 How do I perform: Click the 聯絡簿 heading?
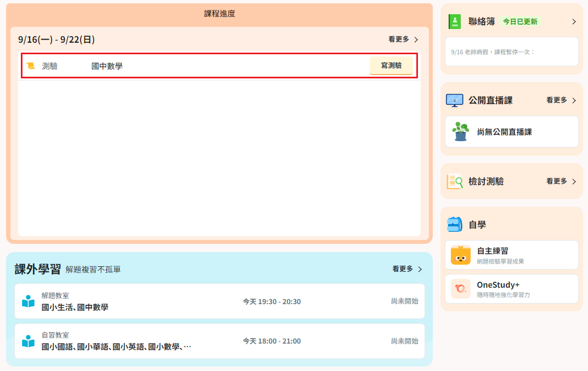482,21
